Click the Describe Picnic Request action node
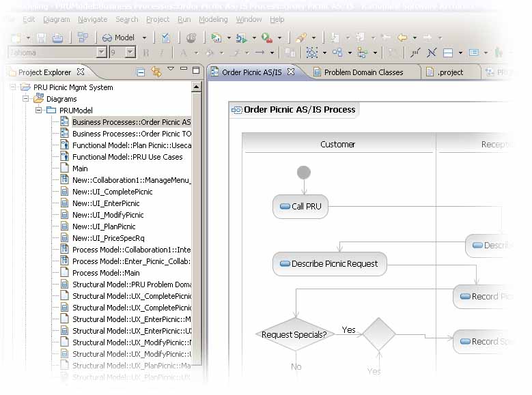 tap(329, 264)
